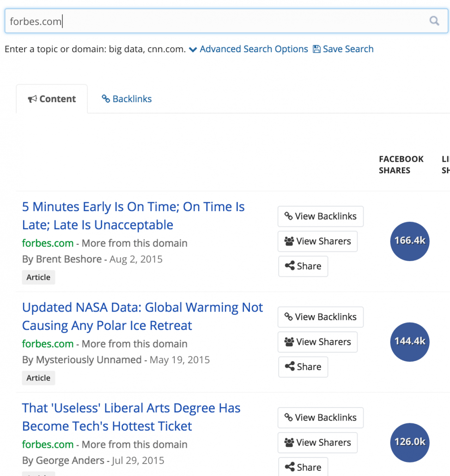Open the Backlinks tab
450x476 pixels.
(127, 98)
